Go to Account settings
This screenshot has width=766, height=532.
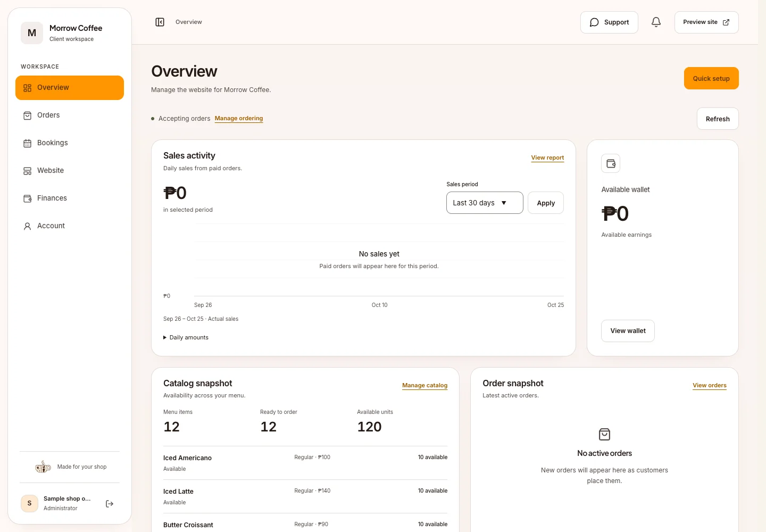[x=70, y=226]
